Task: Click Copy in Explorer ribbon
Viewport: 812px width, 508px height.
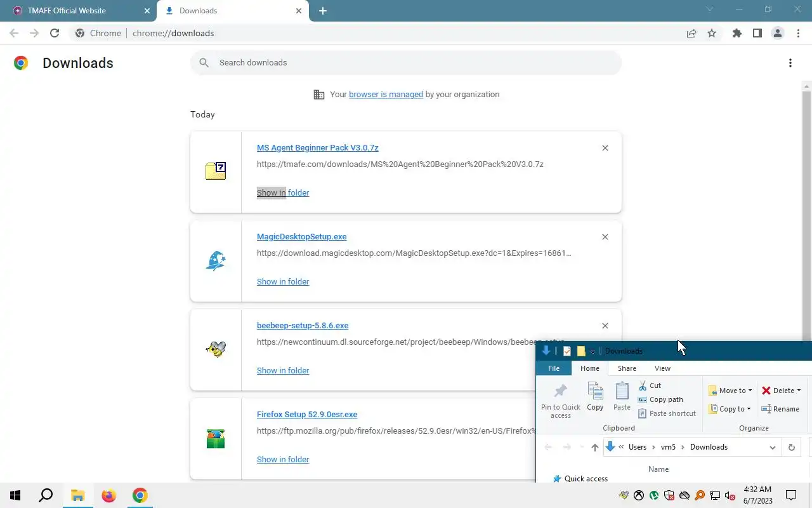Action: point(595,398)
